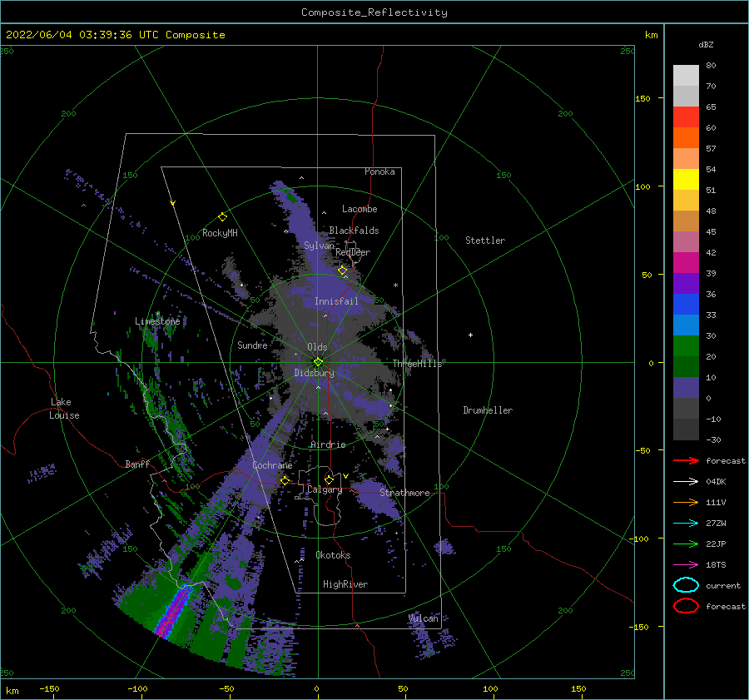Viewport: 749px width, 700px height.
Task: Click the Strathmore label
Action: [x=404, y=493]
